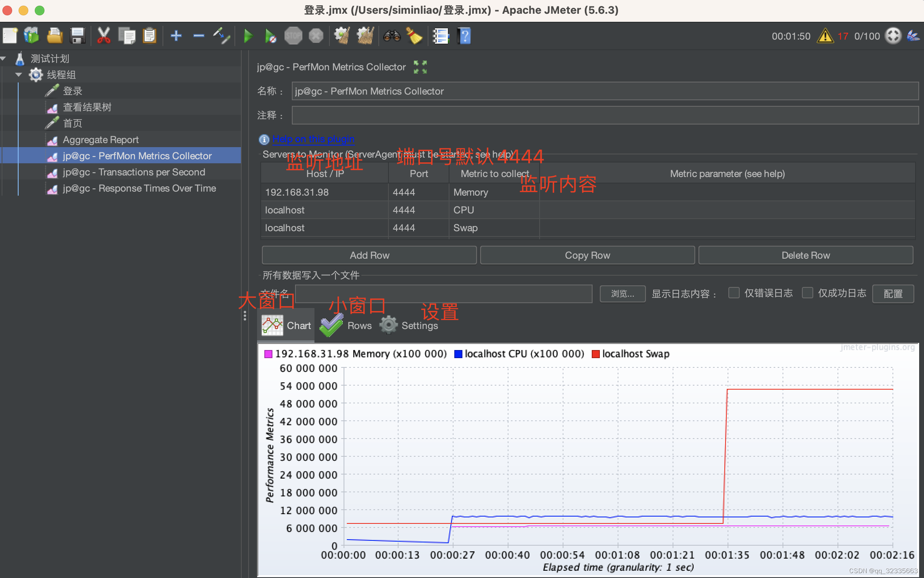924x578 pixels.
Task: Enable the 仅成功日志 checkbox
Action: [x=807, y=293]
